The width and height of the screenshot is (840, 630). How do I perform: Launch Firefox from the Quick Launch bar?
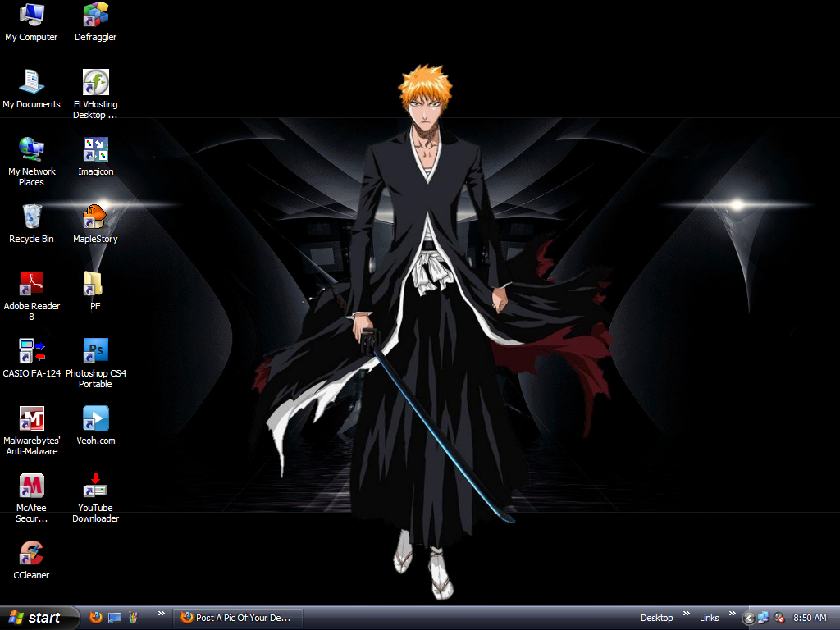pos(96,617)
